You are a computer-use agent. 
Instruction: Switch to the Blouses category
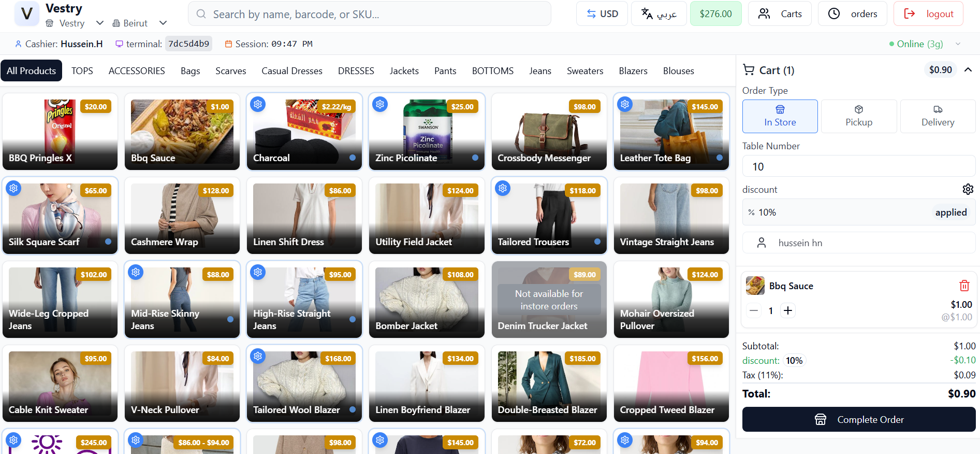pos(679,70)
